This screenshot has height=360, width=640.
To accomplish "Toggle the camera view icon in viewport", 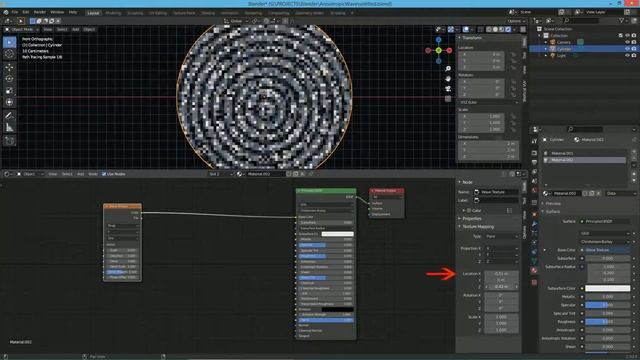I will pyautogui.click(x=448, y=89).
